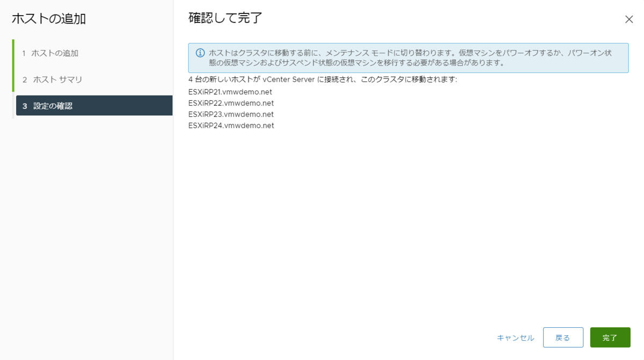Click the 戻る button

(x=563, y=337)
